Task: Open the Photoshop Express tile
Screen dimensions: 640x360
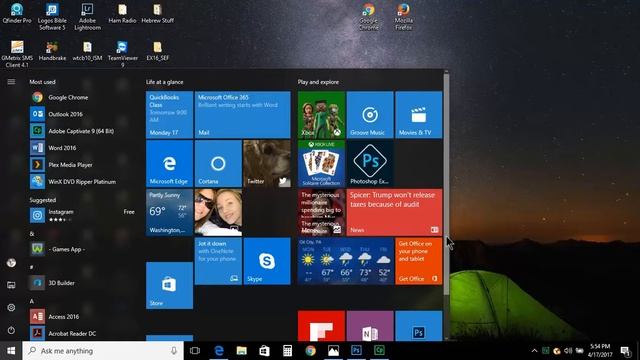Action: pos(370,163)
